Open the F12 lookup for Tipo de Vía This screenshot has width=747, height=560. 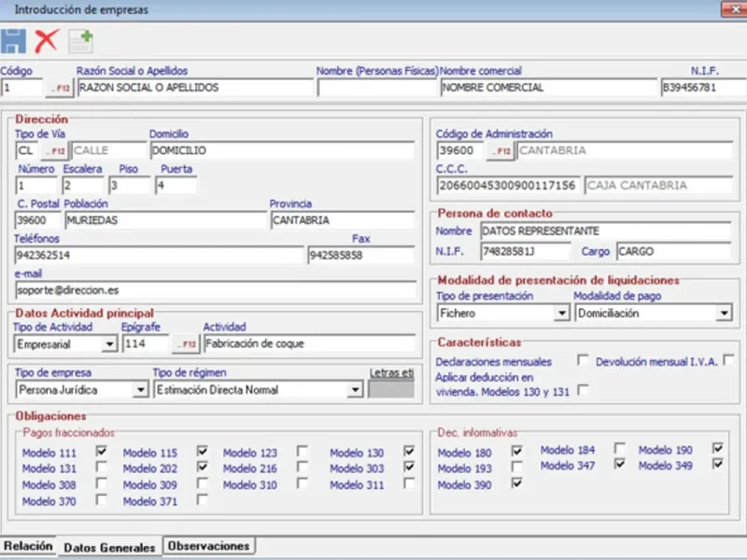pyautogui.click(x=55, y=150)
